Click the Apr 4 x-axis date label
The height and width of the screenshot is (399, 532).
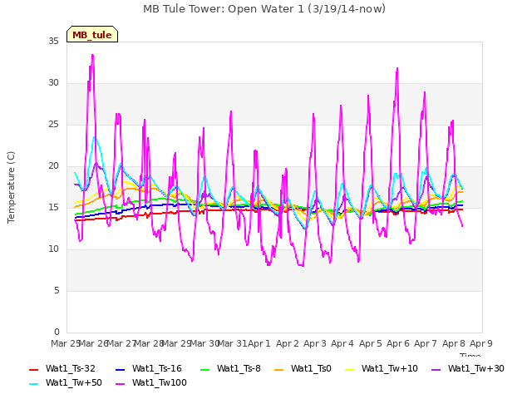tap(342, 343)
